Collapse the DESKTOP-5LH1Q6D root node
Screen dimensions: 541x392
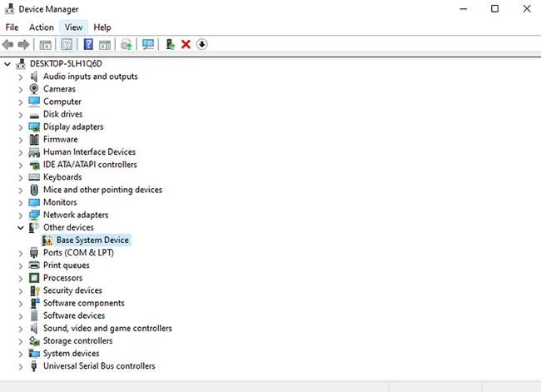(7, 64)
